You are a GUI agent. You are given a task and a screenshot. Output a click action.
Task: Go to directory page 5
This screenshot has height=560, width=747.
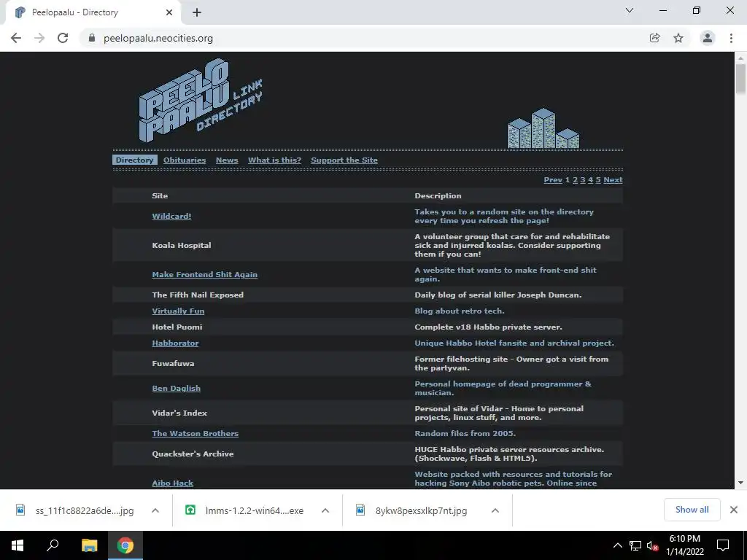coord(598,179)
